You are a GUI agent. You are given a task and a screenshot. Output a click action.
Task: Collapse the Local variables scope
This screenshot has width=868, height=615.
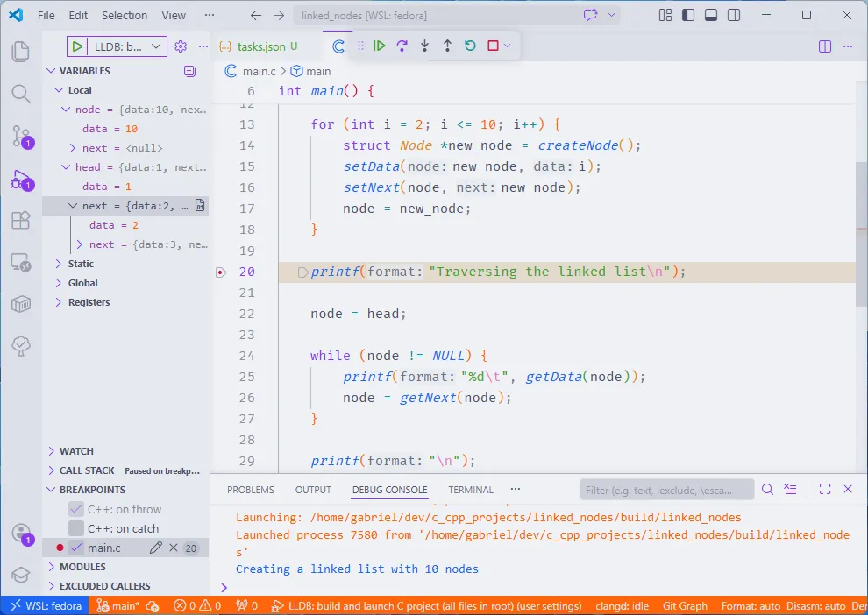click(x=59, y=90)
